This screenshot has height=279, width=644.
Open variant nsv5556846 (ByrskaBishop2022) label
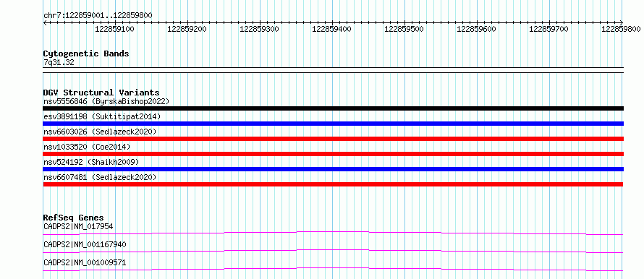click(106, 101)
